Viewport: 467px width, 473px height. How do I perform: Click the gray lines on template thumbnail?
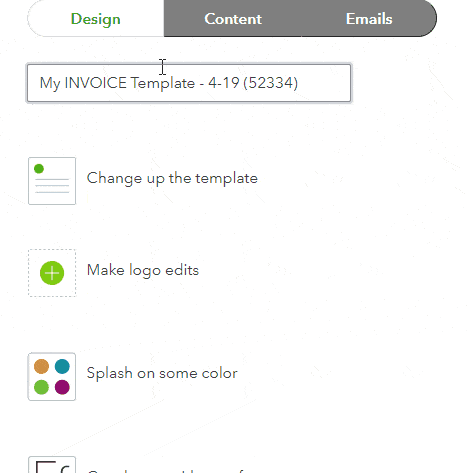click(52, 186)
